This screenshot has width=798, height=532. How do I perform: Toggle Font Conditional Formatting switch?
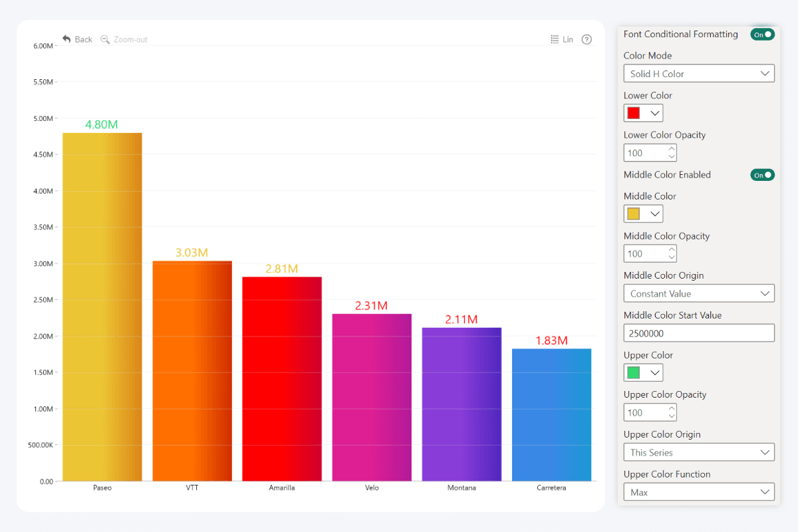762,35
